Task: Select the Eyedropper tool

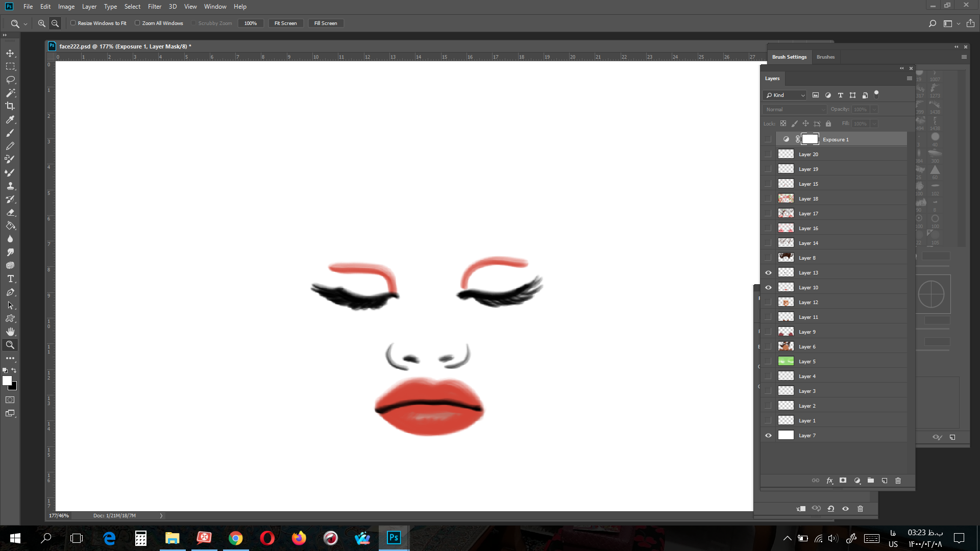Action: pyautogui.click(x=10, y=119)
